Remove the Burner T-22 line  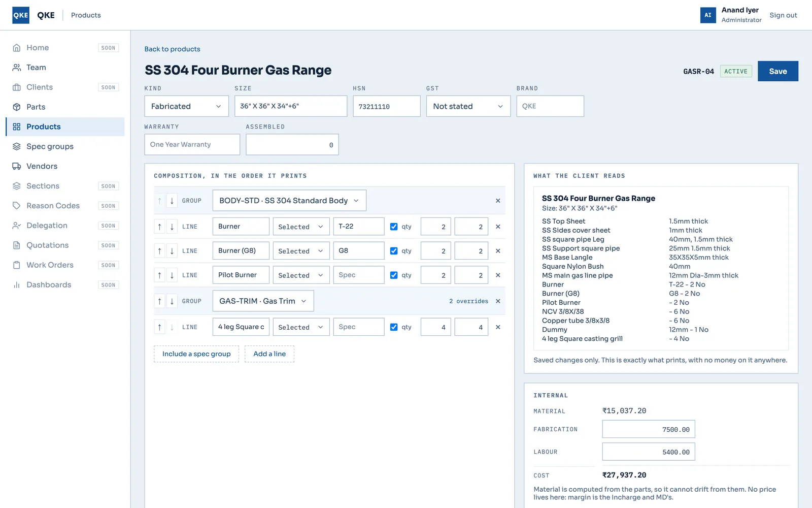[x=498, y=227]
